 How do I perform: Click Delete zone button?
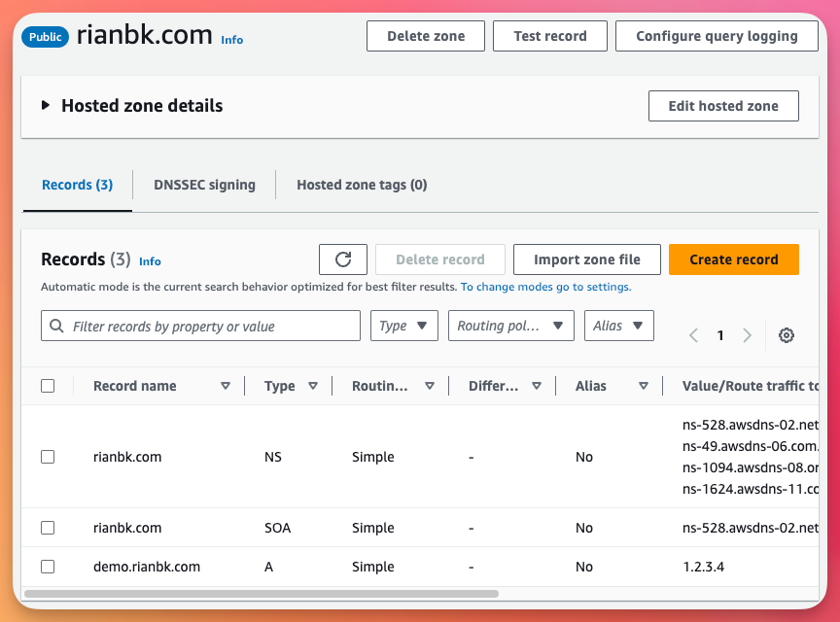[426, 36]
